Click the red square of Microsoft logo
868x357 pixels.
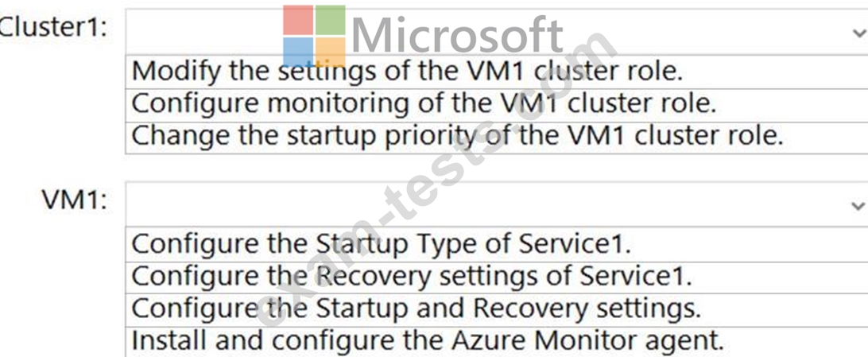[x=298, y=21]
